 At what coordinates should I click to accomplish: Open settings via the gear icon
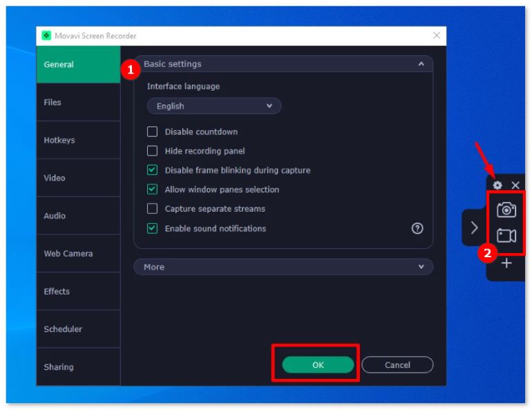click(497, 185)
